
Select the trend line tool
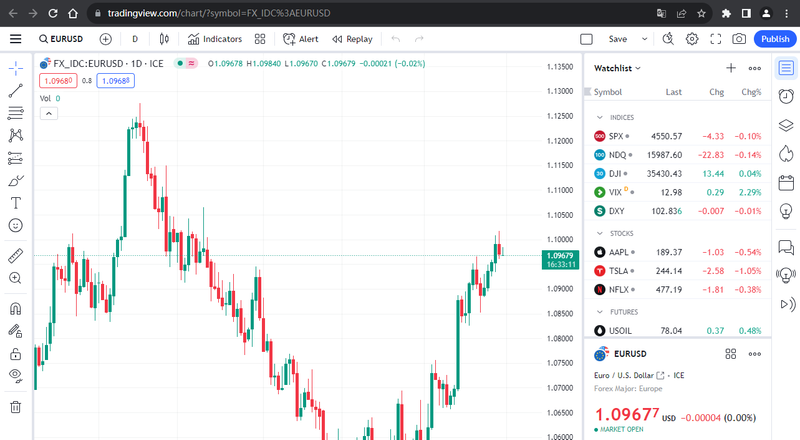pyautogui.click(x=16, y=91)
